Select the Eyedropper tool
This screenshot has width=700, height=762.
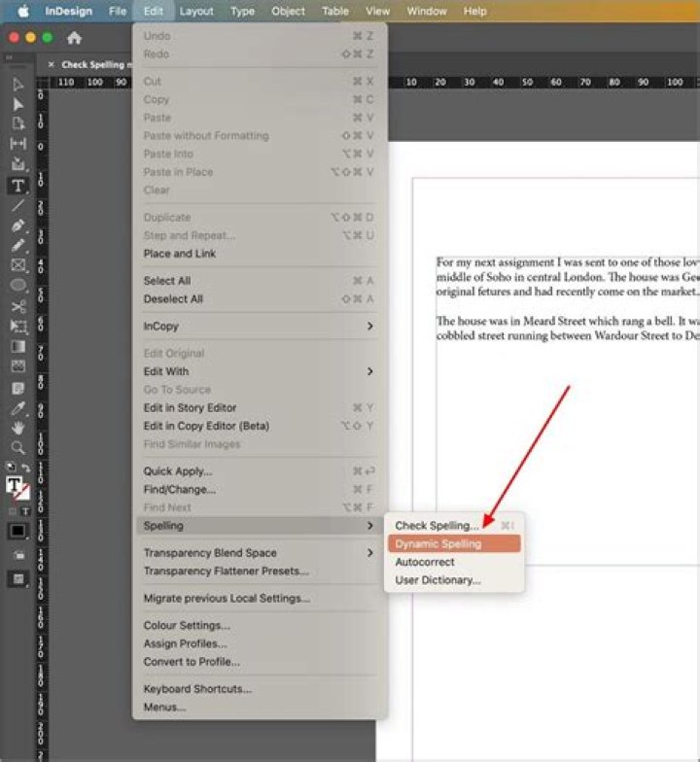(x=17, y=408)
